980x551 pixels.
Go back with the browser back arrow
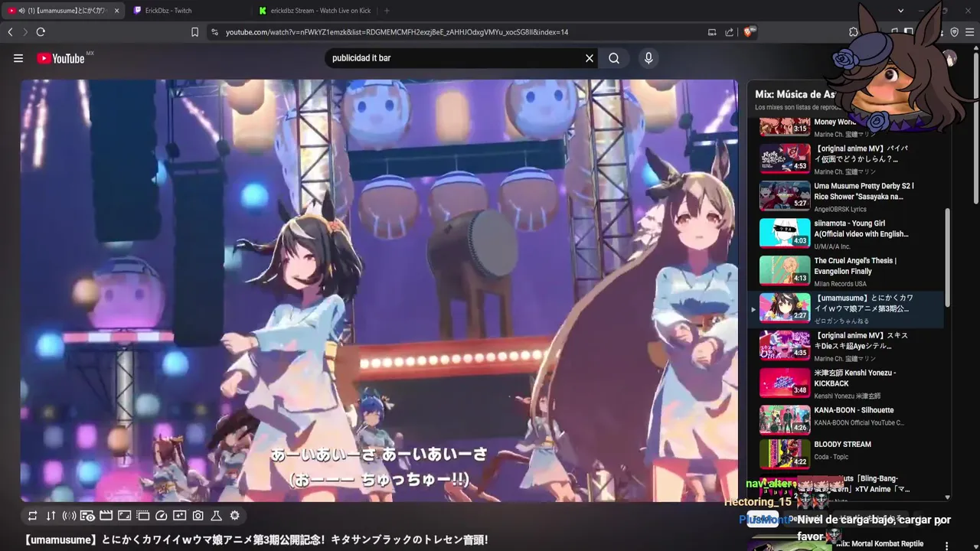pos(10,32)
